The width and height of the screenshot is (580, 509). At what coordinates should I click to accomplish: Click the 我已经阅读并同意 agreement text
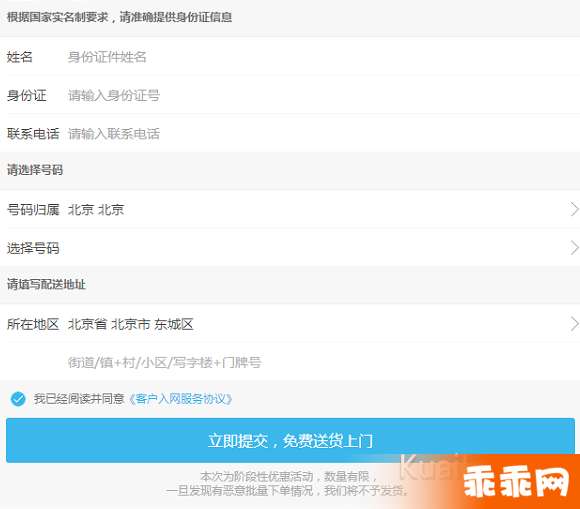79,399
